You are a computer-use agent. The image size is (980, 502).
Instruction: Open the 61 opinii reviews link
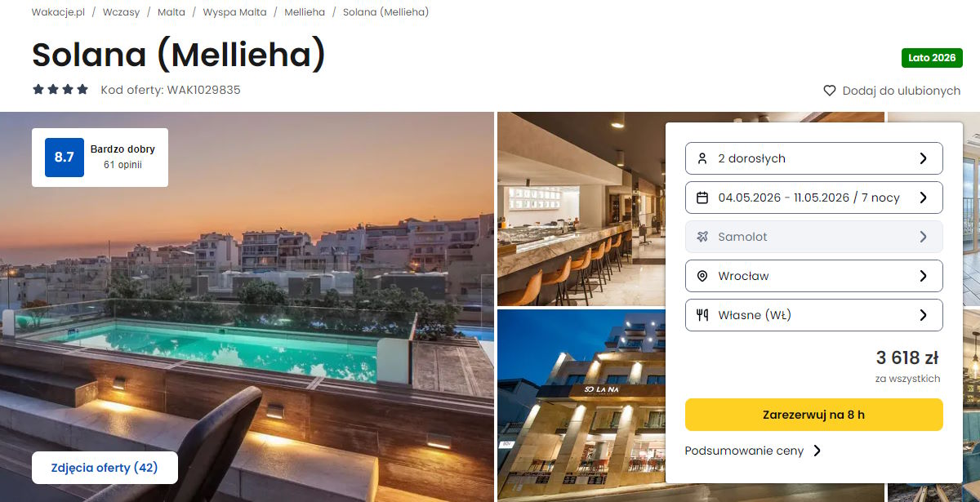click(x=122, y=165)
